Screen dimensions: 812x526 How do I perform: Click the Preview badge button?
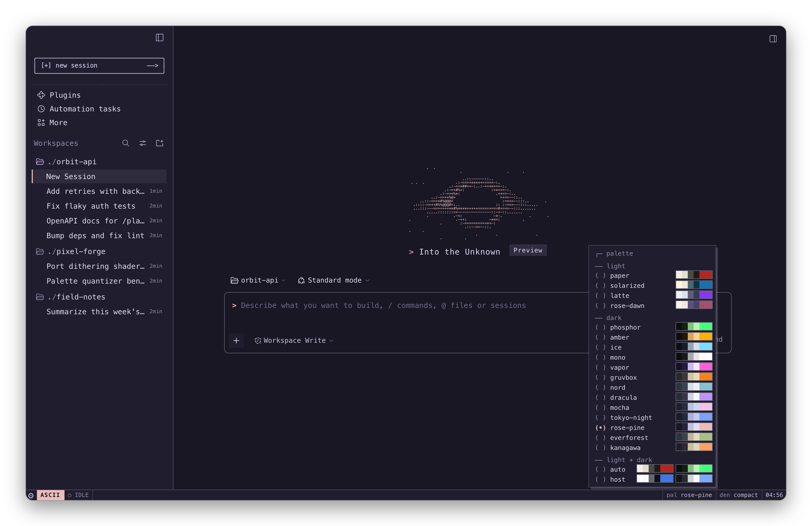pyautogui.click(x=528, y=250)
